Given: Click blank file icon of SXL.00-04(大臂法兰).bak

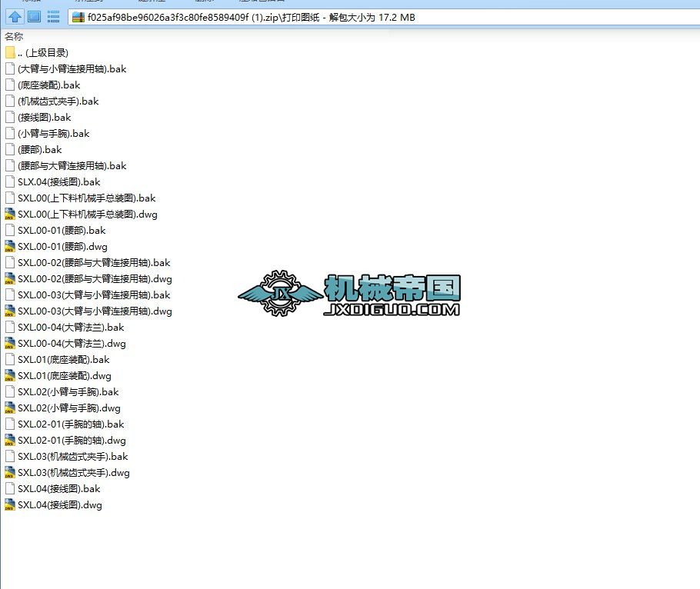Looking at the screenshot, I should point(10,327).
